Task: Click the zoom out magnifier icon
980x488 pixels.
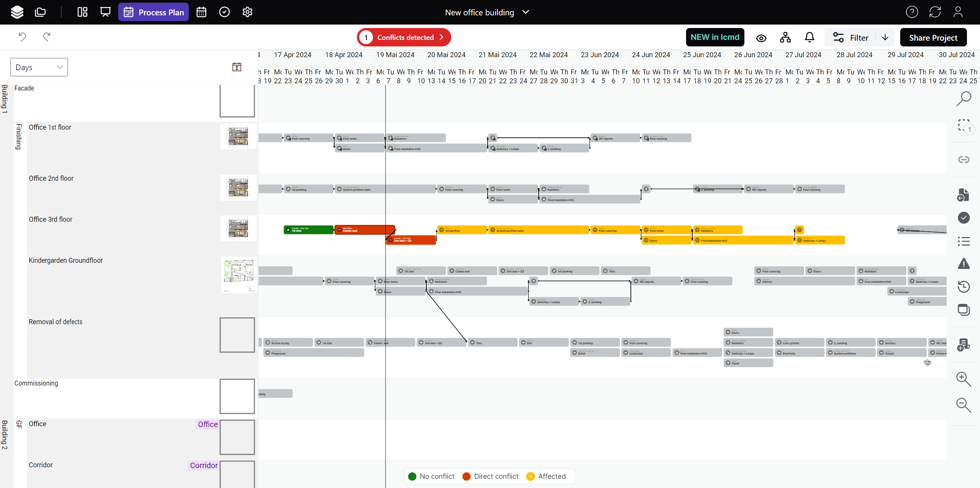Action: coord(964,405)
